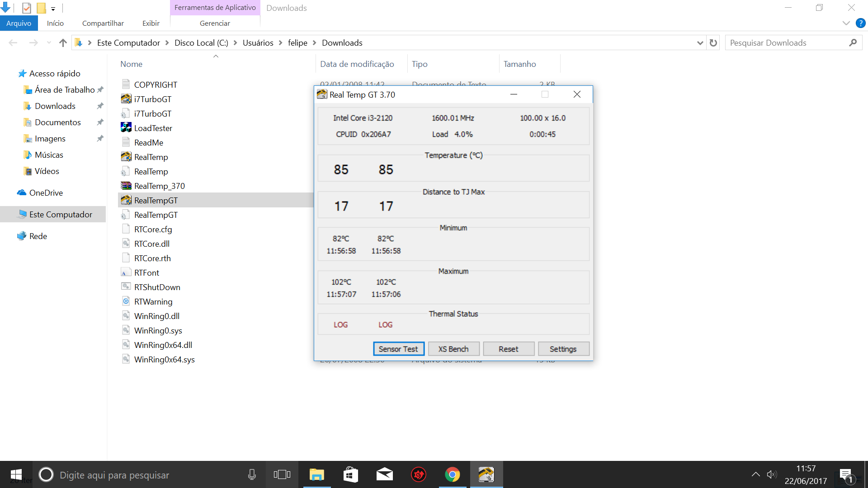Image resolution: width=868 pixels, height=488 pixels.
Task: Click quick access Properties toolbar icon
Action: click(x=27, y=8)
